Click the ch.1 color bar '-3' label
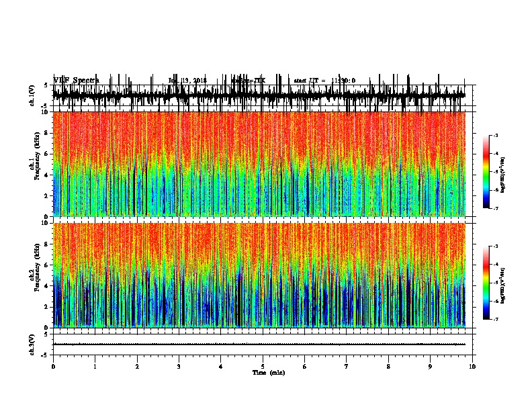This screenshot has width=532, height=411. pyautogui.click(x=496, y=136)
